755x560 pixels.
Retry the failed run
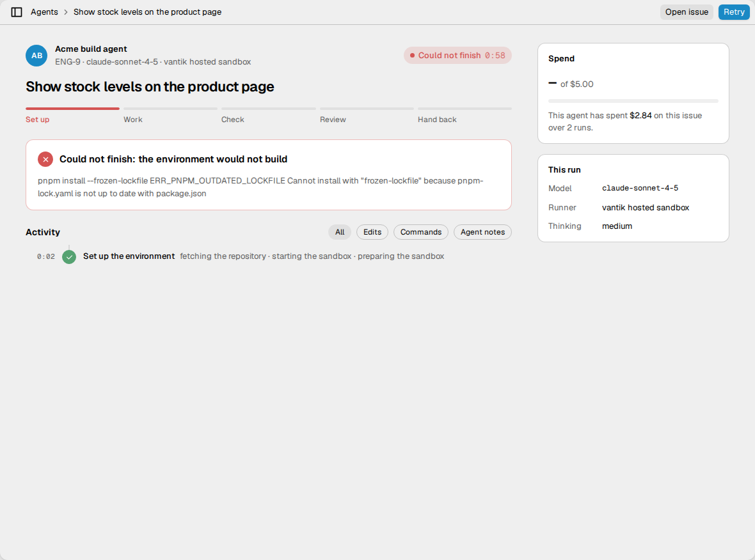(734, 12)
